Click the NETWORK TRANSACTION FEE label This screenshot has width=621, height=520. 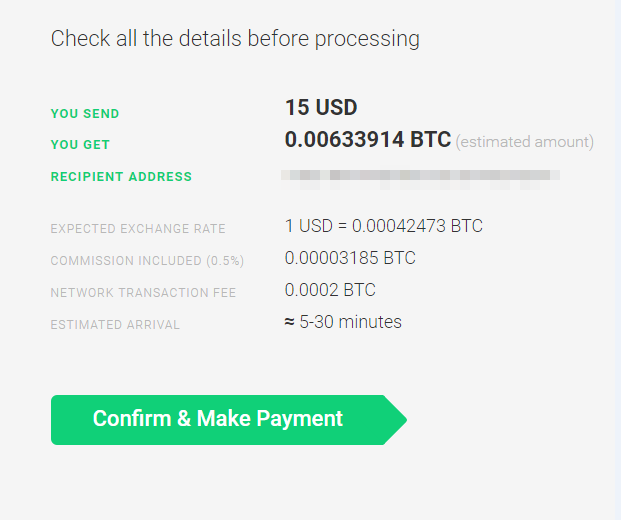(x=143, y=293)
